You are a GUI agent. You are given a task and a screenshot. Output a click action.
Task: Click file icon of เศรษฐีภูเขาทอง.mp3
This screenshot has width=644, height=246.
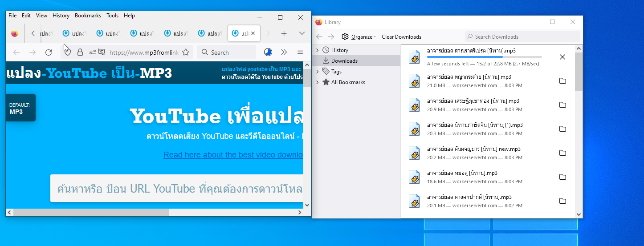tap(415, 105)
